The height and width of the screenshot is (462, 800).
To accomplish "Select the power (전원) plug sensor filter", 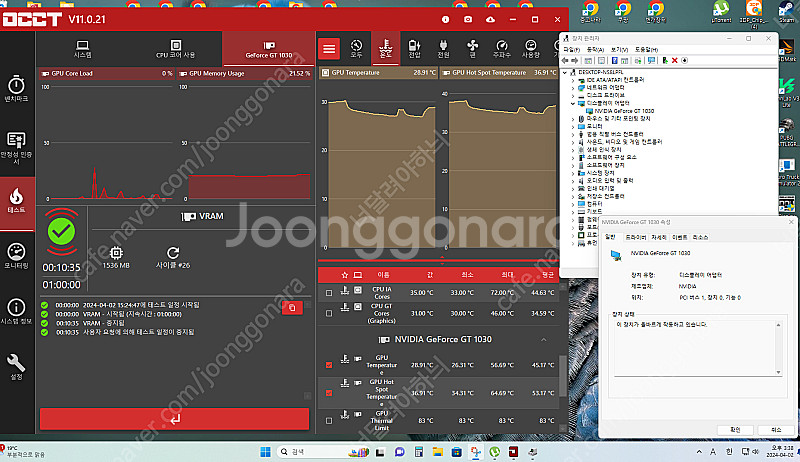I will coord(443,49).
